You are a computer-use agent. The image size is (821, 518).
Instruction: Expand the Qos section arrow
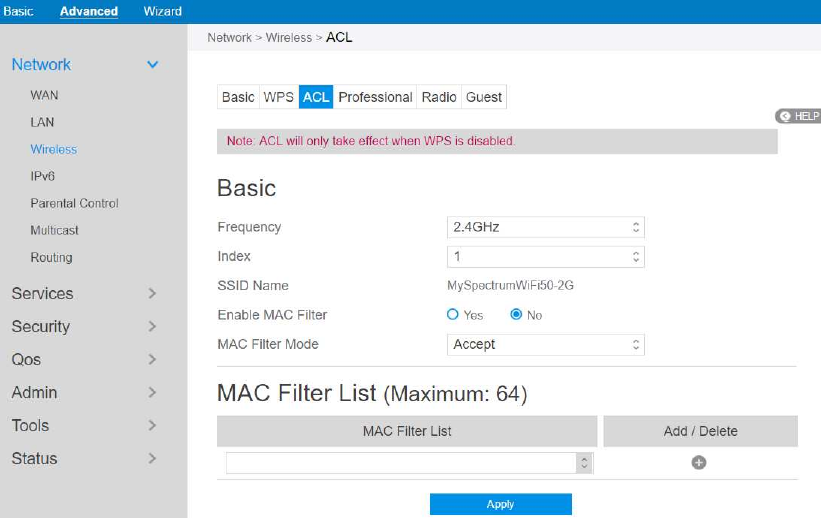click(152, 360)
